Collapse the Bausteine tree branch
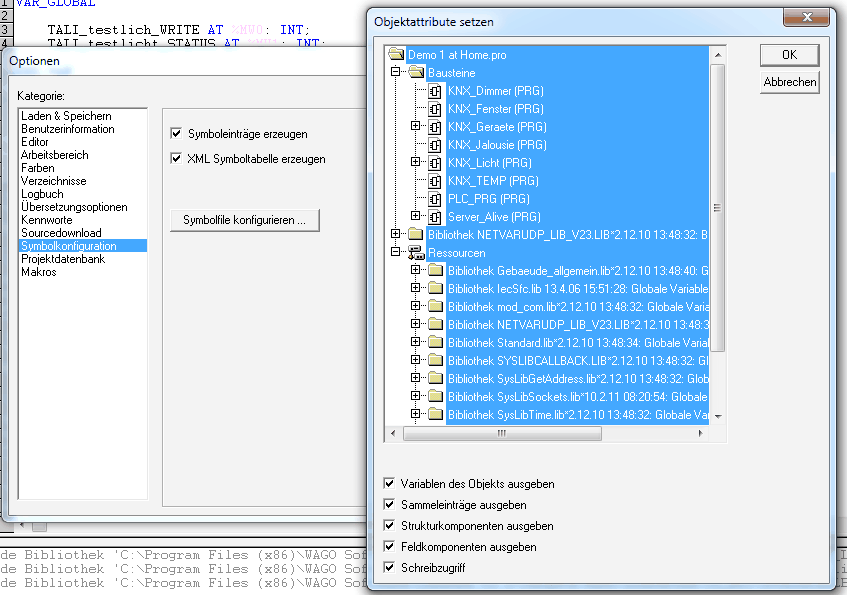Screen dimensions: 847x595 pyautogui.click(x=395, y=73)
